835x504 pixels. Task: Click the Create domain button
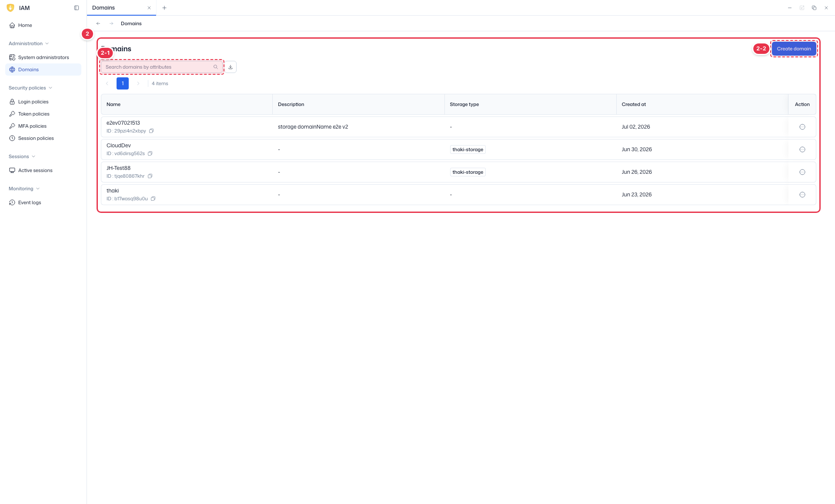794,49
